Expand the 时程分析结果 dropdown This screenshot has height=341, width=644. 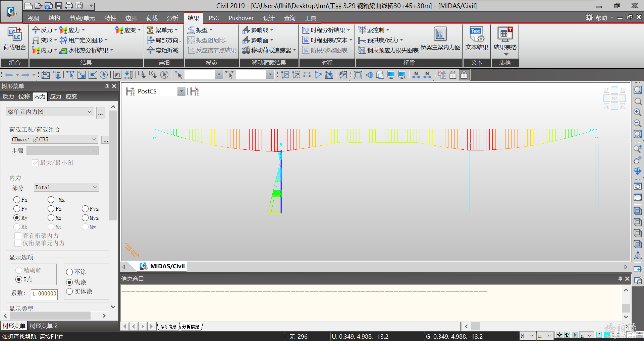348,30
